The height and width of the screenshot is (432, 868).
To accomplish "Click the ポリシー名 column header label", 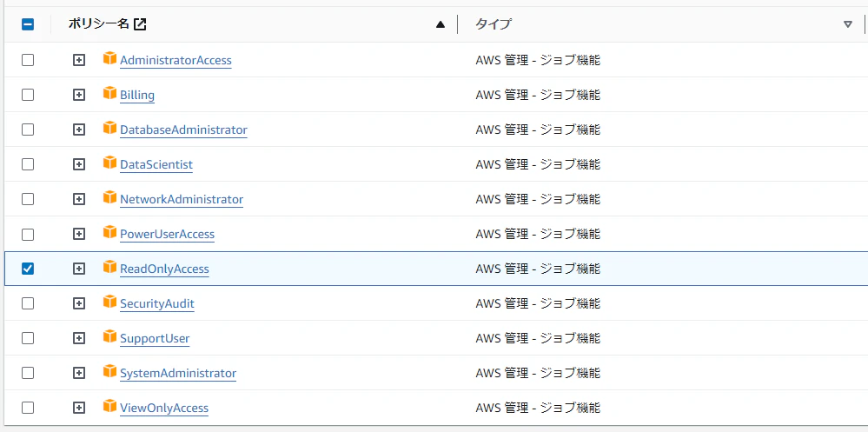I will click(x=98, y=23).
